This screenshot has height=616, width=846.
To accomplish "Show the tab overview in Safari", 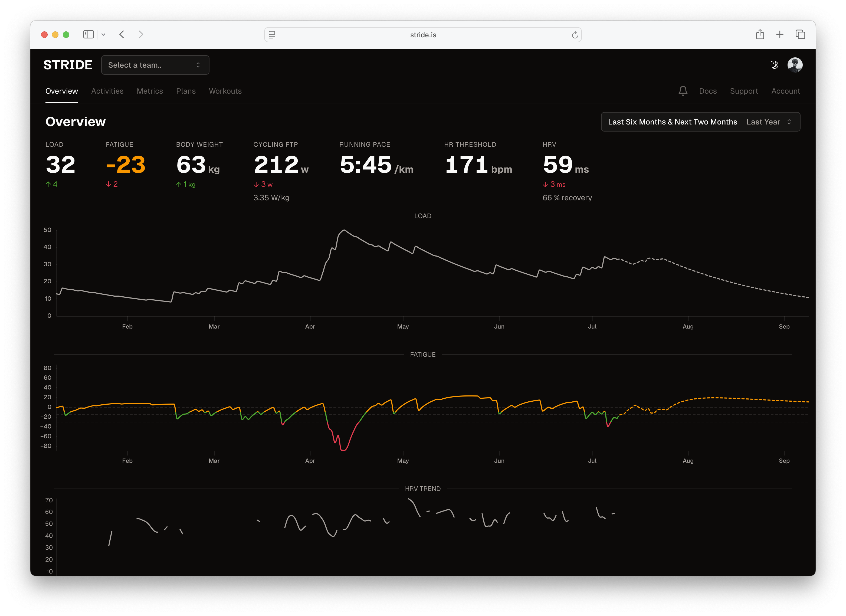I will click(x=800, y=34).
